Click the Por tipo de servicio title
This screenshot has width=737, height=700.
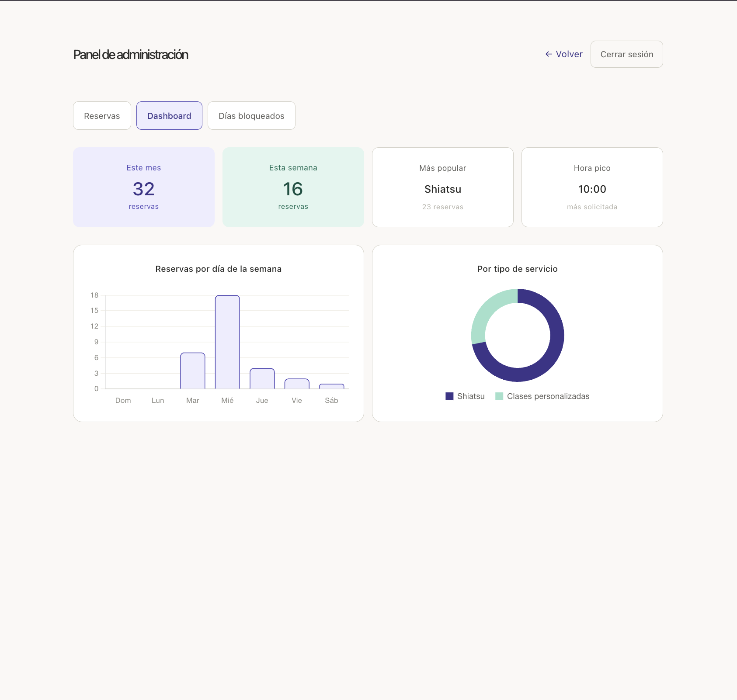518,269
